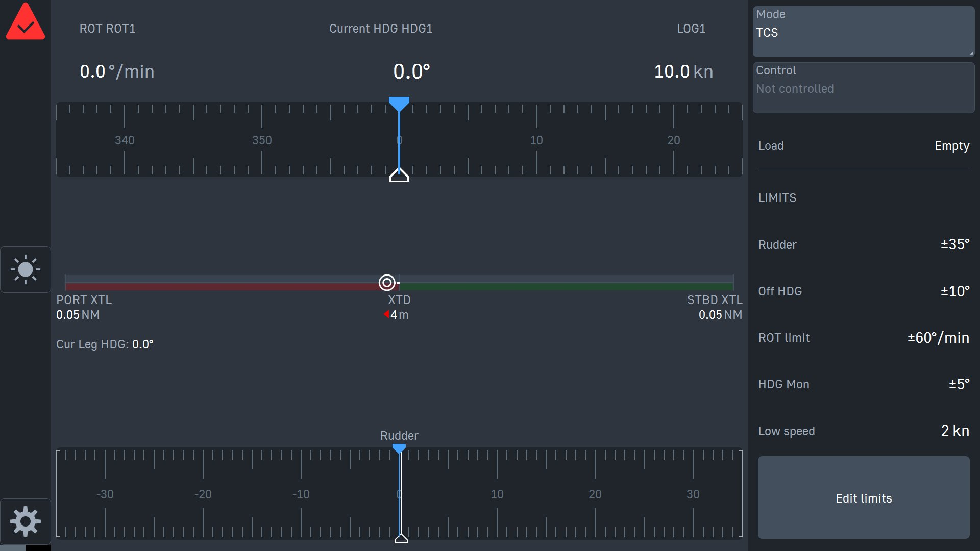
Task: Click the LOG1 label
Action: (691, 29)
